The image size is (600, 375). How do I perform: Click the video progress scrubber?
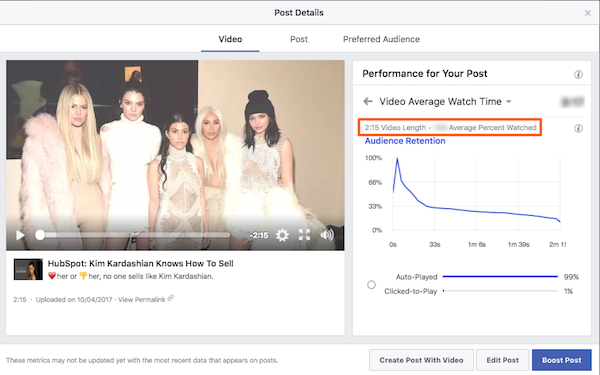[x=40, y=235]
